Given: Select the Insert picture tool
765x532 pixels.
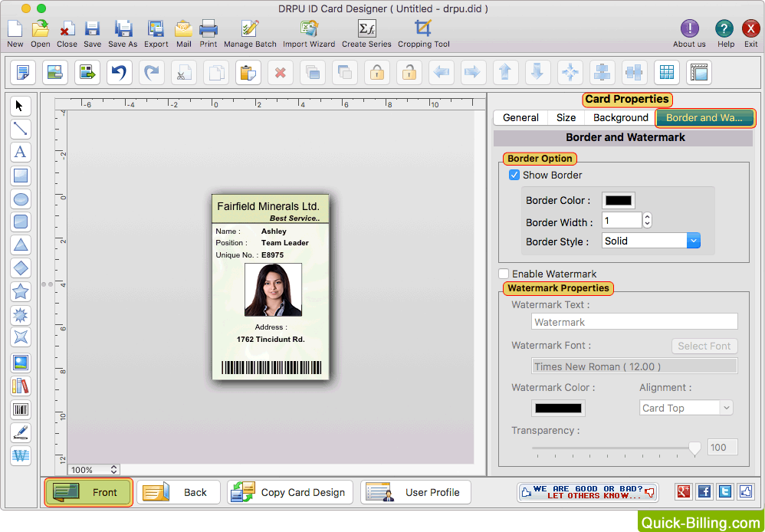Looking at the screenshot, I should [x=20, y=363].
